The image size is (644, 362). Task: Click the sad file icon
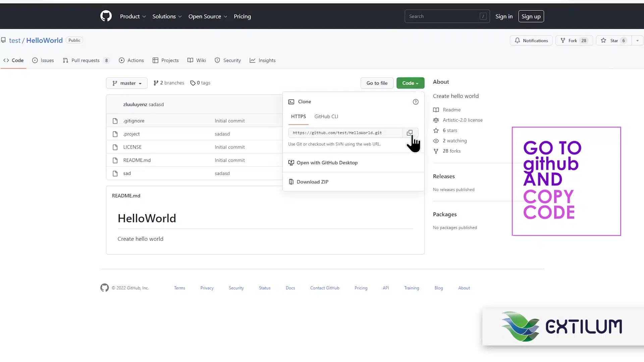click(x=115, y=173)
